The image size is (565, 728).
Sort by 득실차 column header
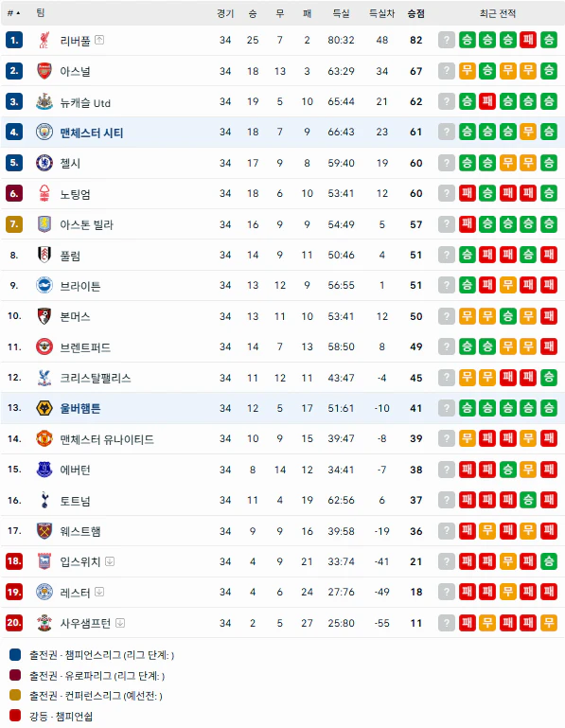coord(381,13)
